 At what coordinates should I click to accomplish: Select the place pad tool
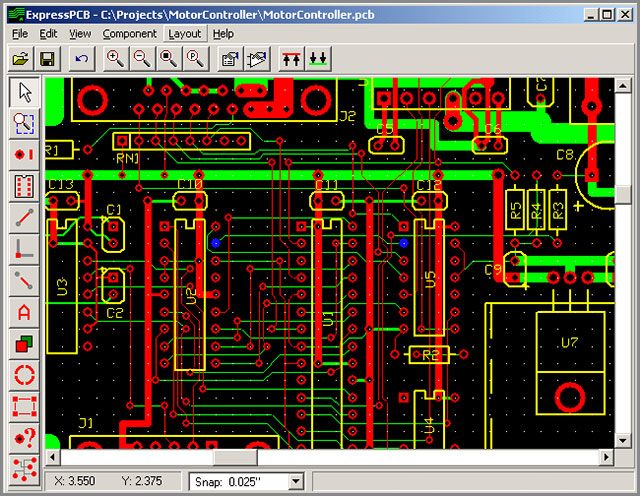coord(24,154)
